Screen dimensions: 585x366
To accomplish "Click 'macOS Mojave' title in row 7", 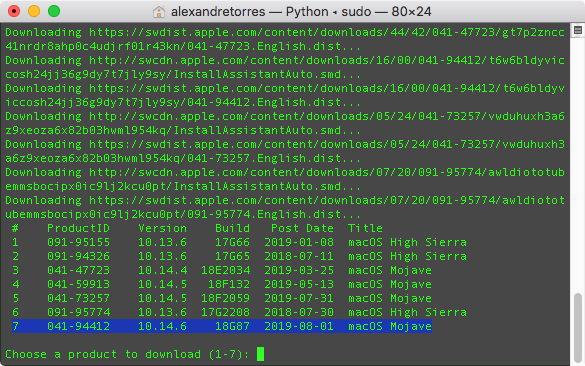I will coord(390,326).
